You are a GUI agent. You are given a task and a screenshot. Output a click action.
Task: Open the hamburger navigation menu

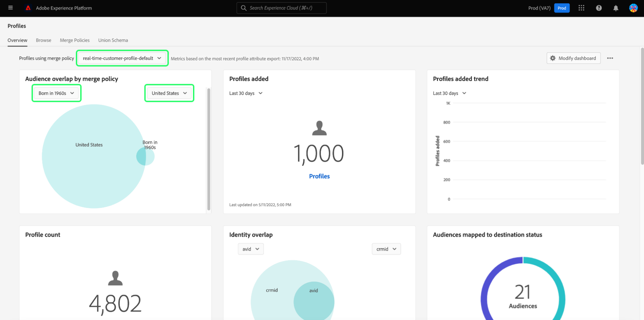tap(11, 8)
